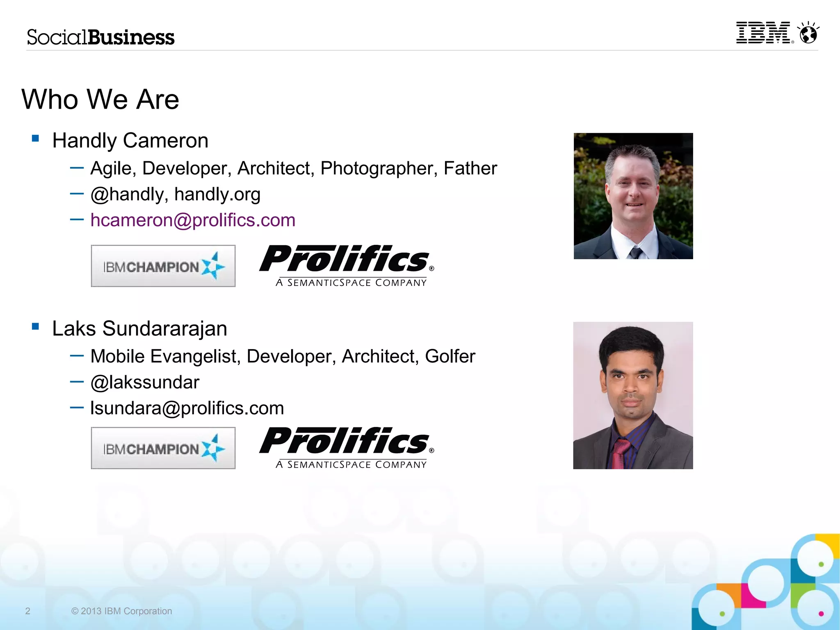Open the hcameron@prolifics.com email link

point(193,220)
